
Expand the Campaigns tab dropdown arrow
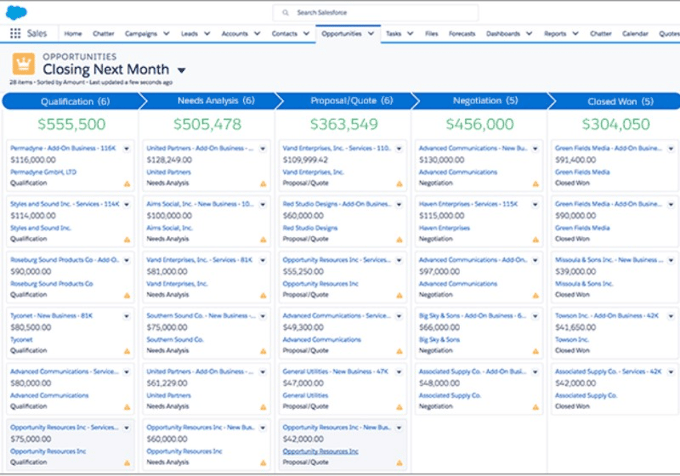pos(167,33)
